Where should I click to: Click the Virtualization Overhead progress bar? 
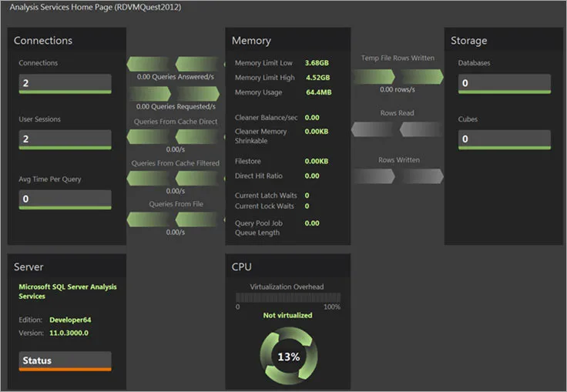[x=287, y=297]
